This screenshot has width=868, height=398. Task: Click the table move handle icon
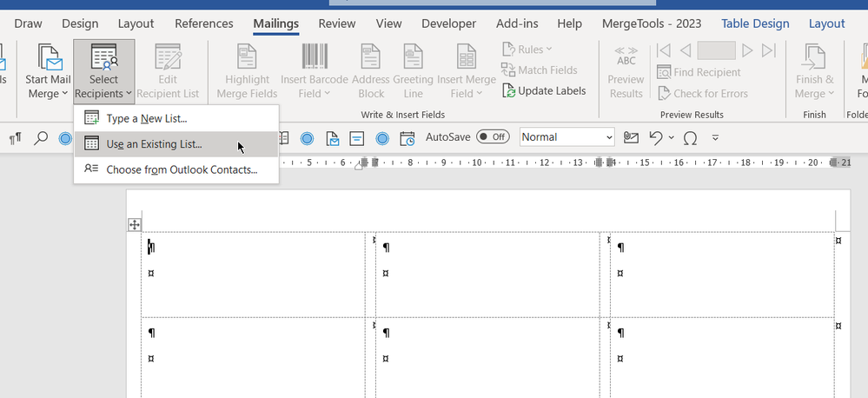click(x=135, y=224)
